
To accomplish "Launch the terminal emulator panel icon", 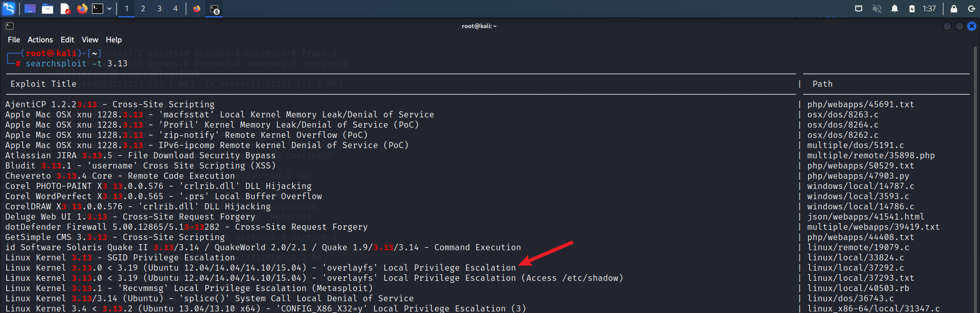I will pyautogui.click(x=98, y=9).
